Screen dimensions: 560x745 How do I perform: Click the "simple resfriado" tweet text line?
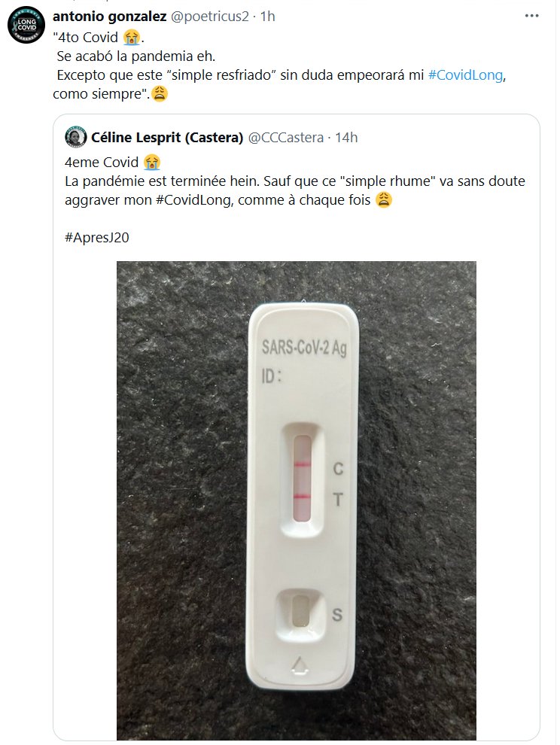(x=226, y=77)
